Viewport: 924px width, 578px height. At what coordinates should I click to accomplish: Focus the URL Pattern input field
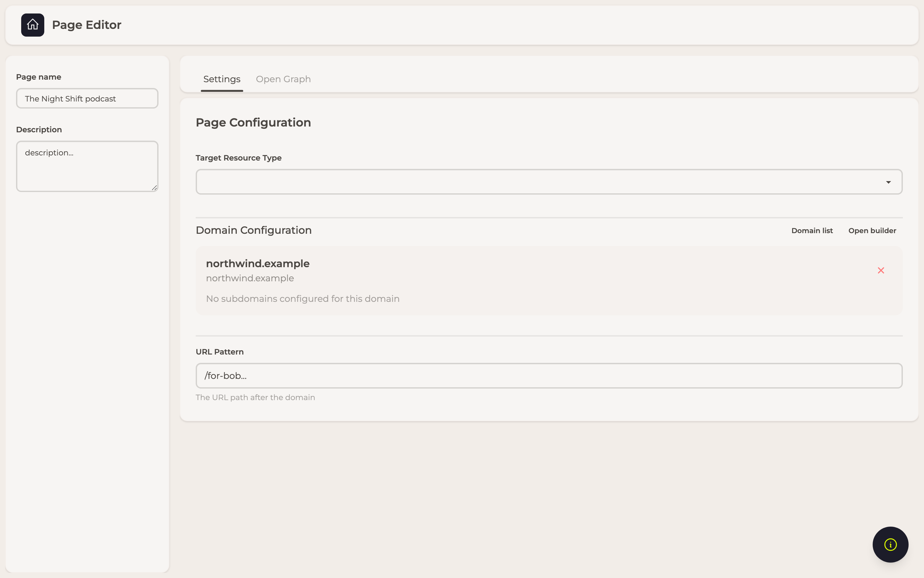pyautogui.click(x=549, y=376)
